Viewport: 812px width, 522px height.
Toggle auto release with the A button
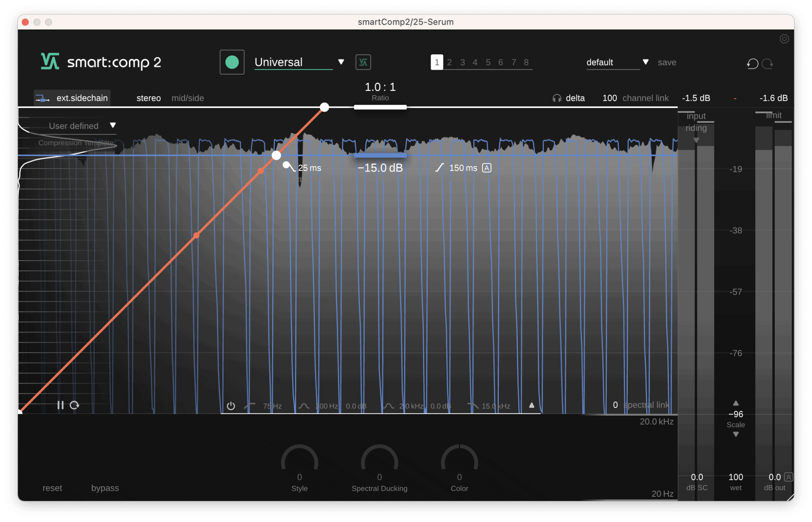click(x=486, y=168)
